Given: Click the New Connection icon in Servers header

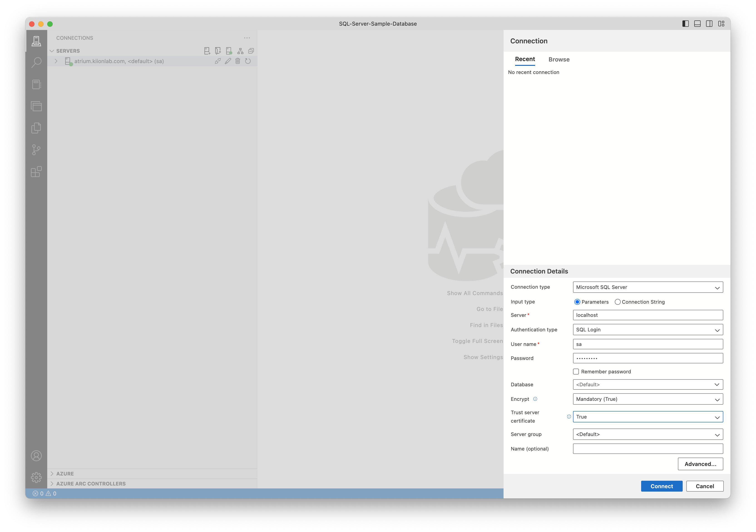Looking at the screenshot, I should (207, 51).
